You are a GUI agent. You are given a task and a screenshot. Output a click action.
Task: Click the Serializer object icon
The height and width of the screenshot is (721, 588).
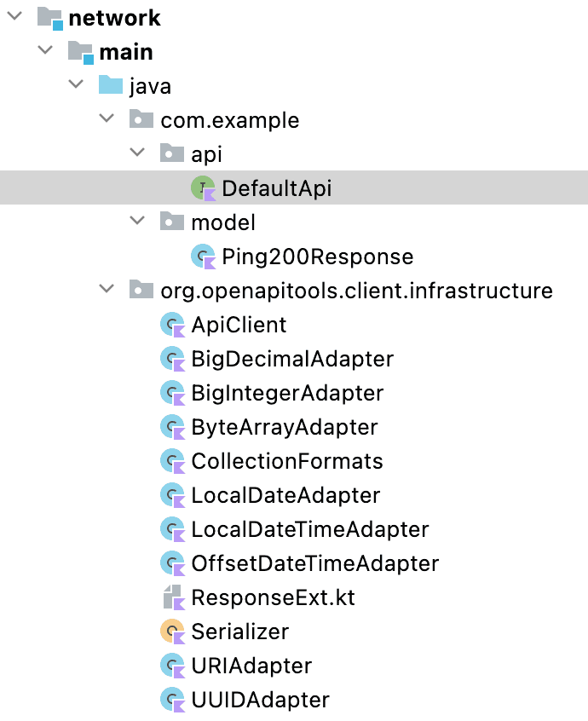[x=173, y=632]
